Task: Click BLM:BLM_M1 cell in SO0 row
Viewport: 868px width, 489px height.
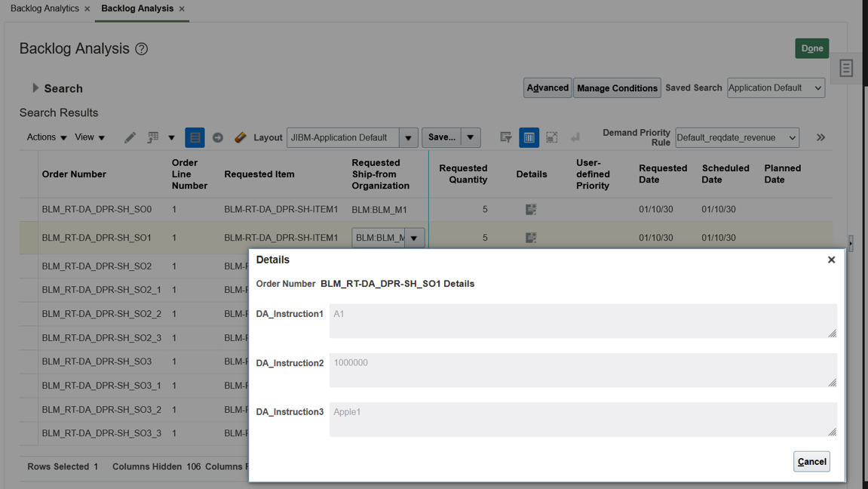Action: (x=379, y=209)
